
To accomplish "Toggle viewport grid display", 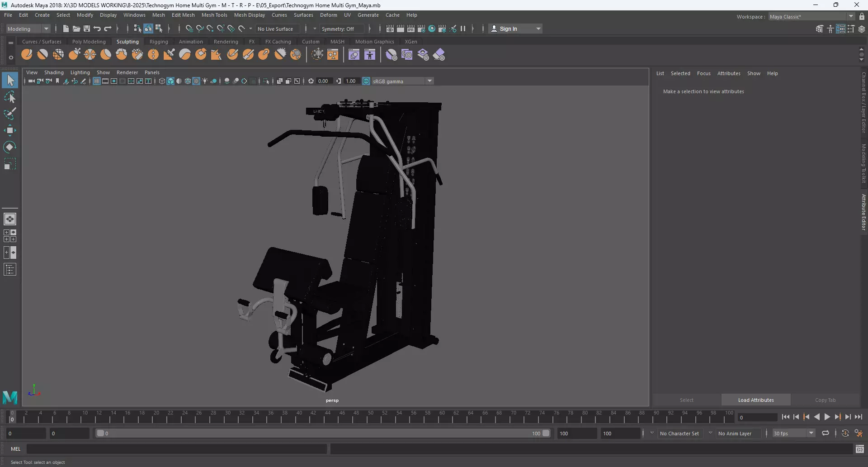I will pos(97,81).
